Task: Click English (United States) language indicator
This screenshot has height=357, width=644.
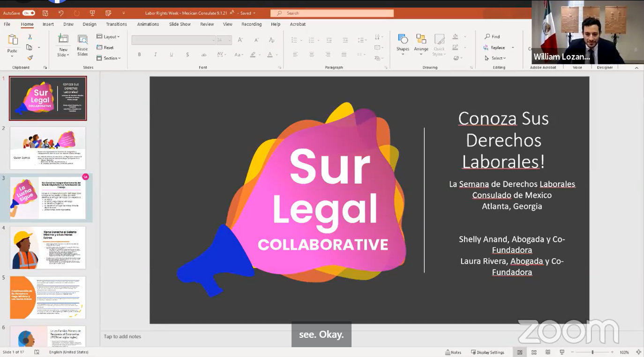Action: [68, 352]
